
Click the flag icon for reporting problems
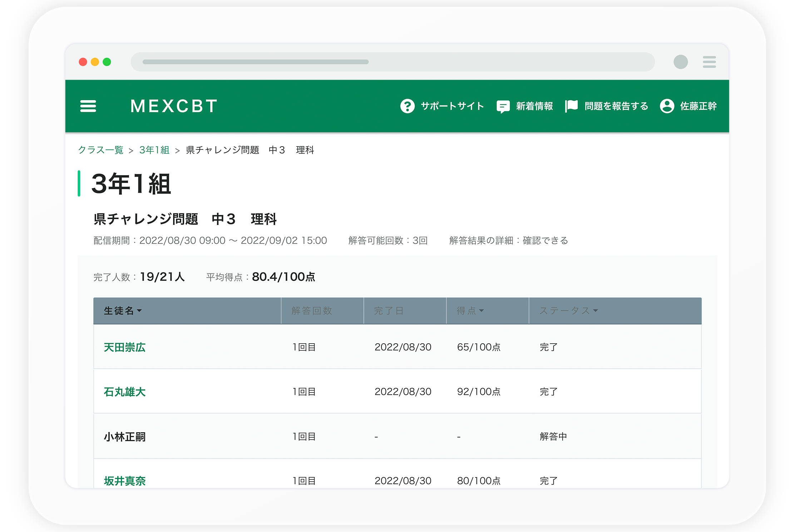pyautogui.click(x=571, y=105)
